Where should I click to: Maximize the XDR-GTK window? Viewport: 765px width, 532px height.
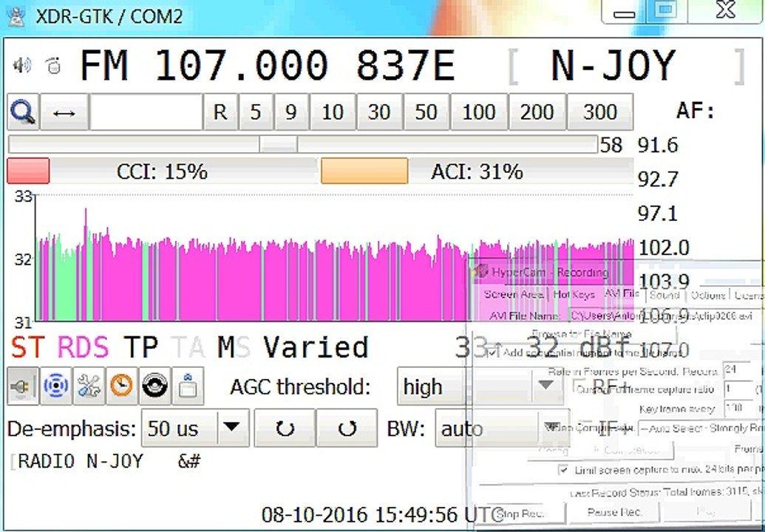(667, 11)
